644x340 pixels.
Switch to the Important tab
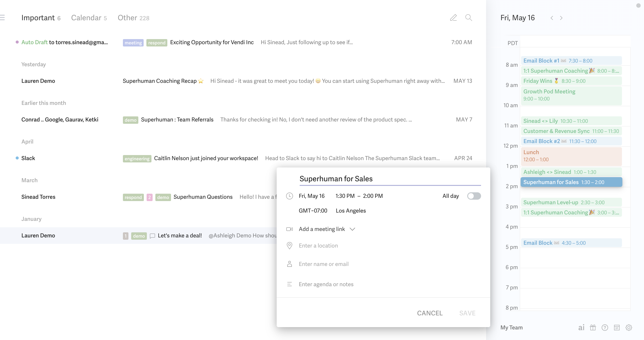click(x=41, y=18)
